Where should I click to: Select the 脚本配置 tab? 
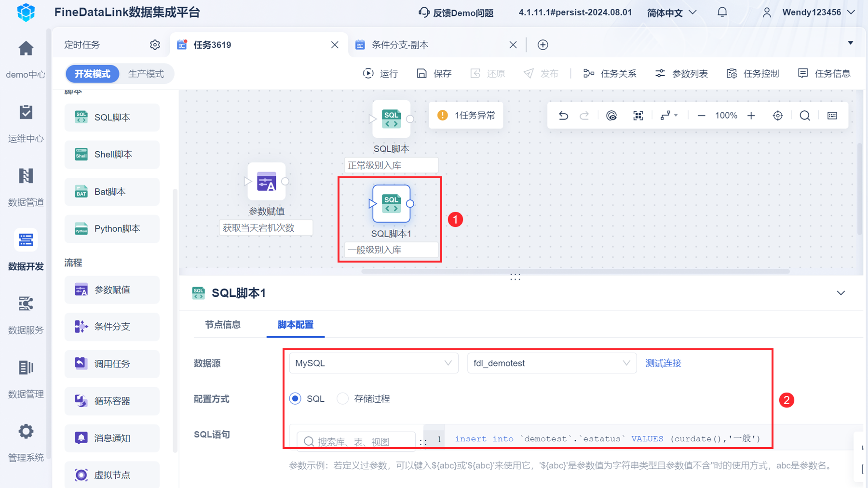(296, 325)
